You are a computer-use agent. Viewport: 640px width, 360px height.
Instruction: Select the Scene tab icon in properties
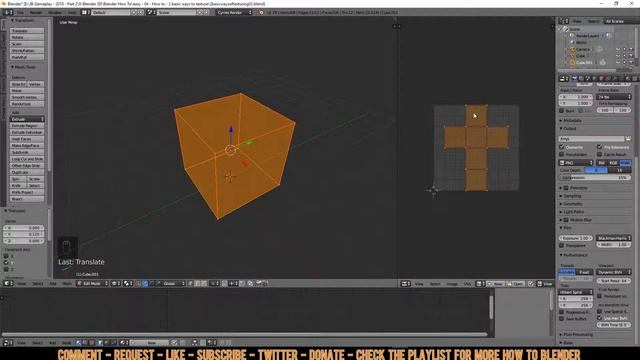[x=588, y=78]
